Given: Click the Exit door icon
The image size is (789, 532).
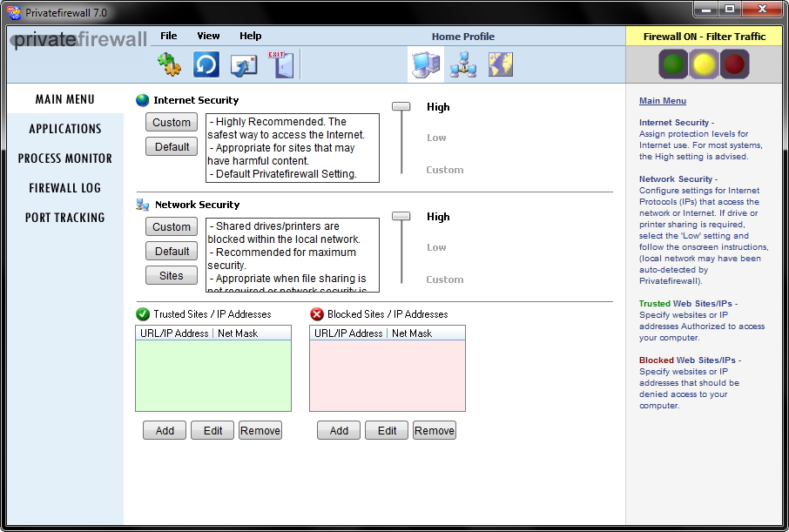Looking at the screenshot, I should click(280, 64).
